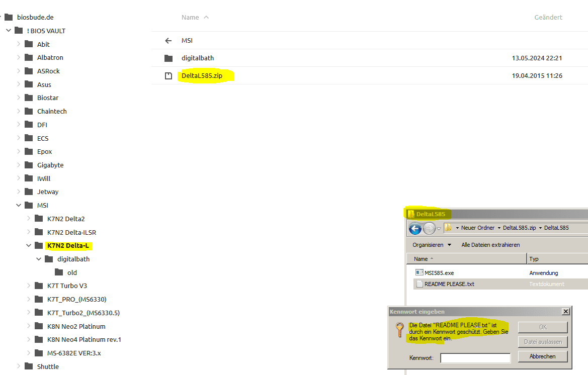Expand the K8N Neo2 Platinum tree node
Screen dimensions: 588x375
29,326
